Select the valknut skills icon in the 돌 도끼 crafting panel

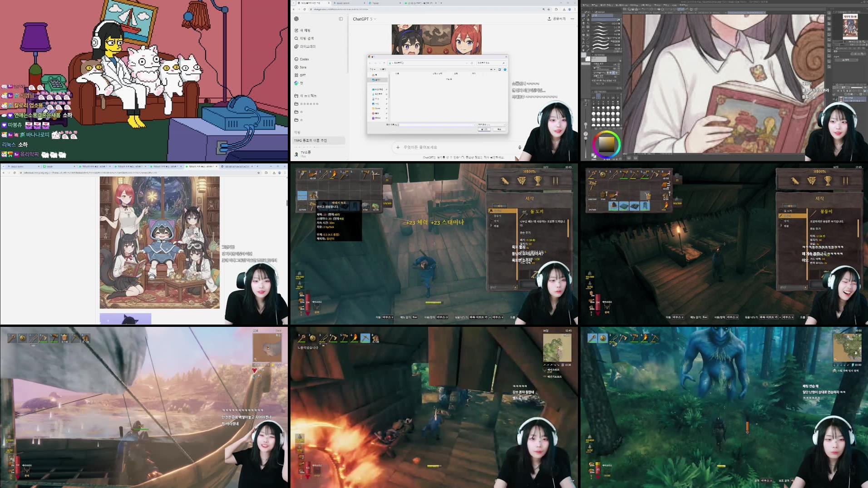point(521,181)
